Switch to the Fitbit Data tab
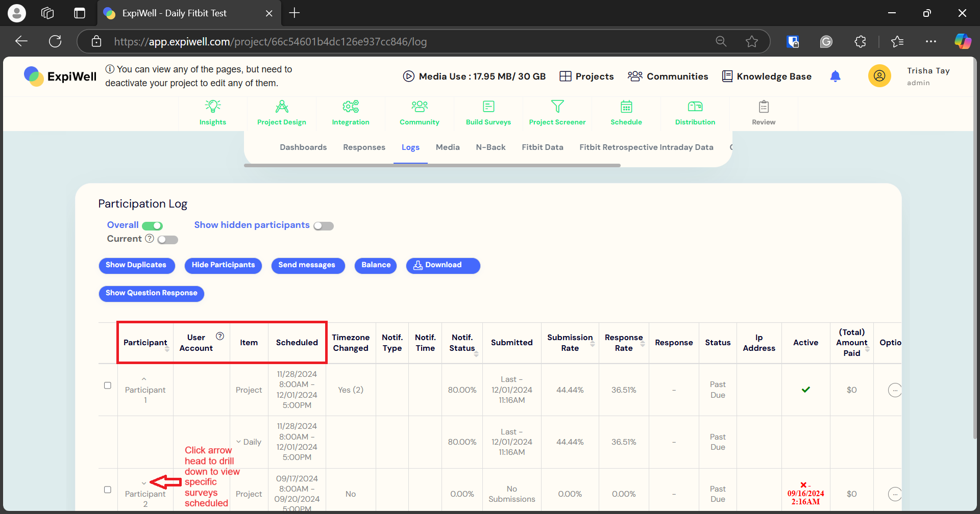The image size is (980, 514). 542,147
